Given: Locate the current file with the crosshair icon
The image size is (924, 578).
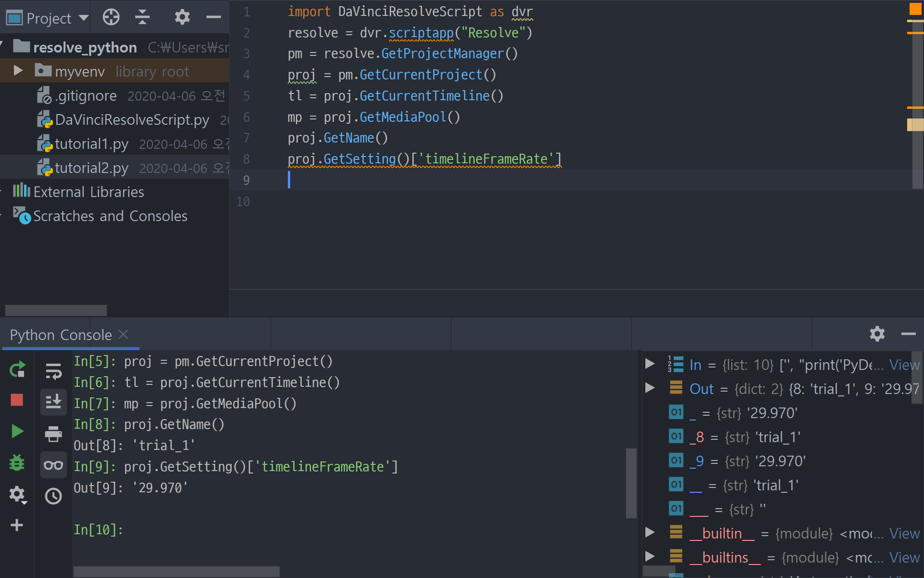Looking at the screenshot, I should pyautogui.click(x=111, y=17).
